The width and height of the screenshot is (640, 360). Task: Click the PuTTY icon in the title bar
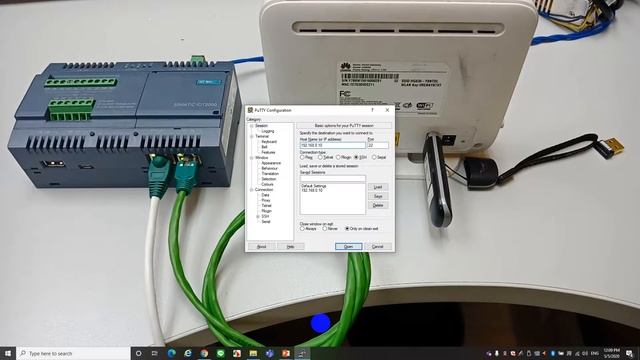[250, 110]
